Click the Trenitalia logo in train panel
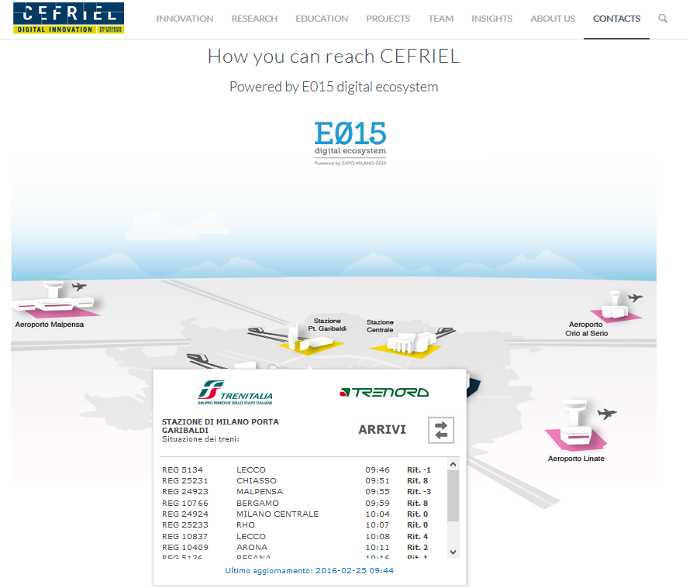 [x=236, y=393]
